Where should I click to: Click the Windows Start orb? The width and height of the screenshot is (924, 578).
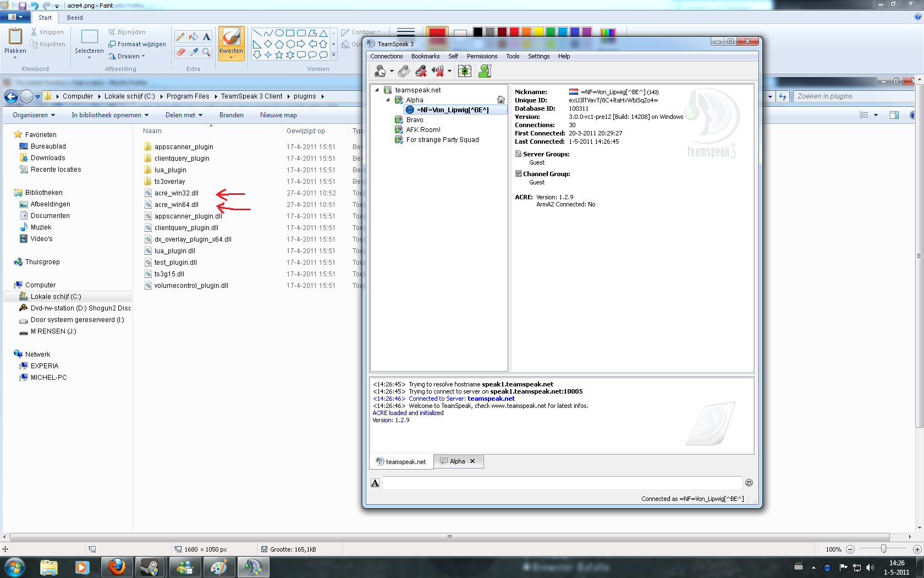tap(15, 567)
